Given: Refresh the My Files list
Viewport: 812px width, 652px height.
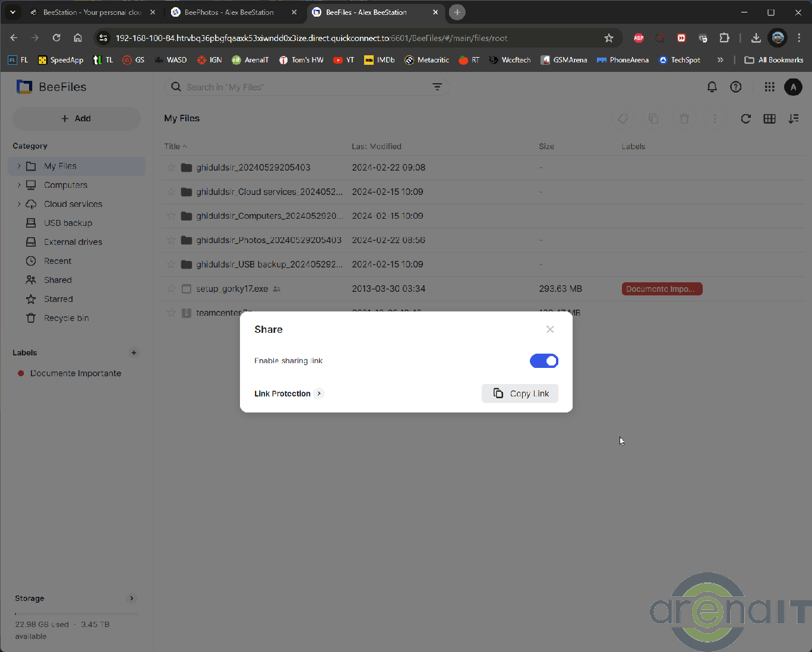Looking at the screenshot, I should (x=745, y=119).
